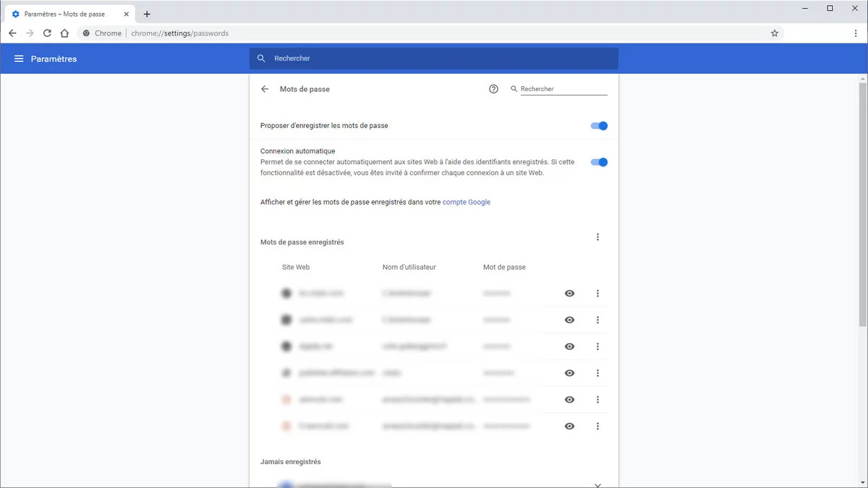
Task: Turn off Connexion automatique
Action: point(598,162)
